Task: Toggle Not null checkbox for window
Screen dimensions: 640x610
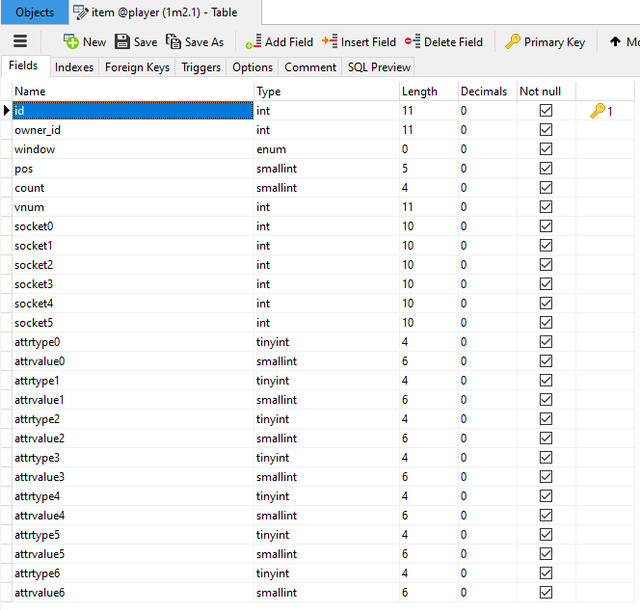Action: [546, 149]
